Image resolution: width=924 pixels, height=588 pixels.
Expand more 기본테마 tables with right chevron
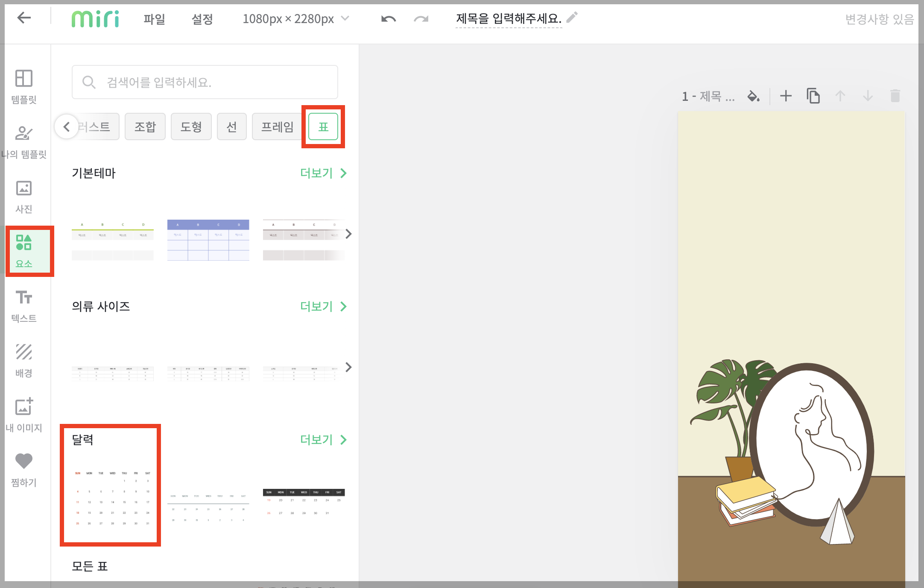348,234
